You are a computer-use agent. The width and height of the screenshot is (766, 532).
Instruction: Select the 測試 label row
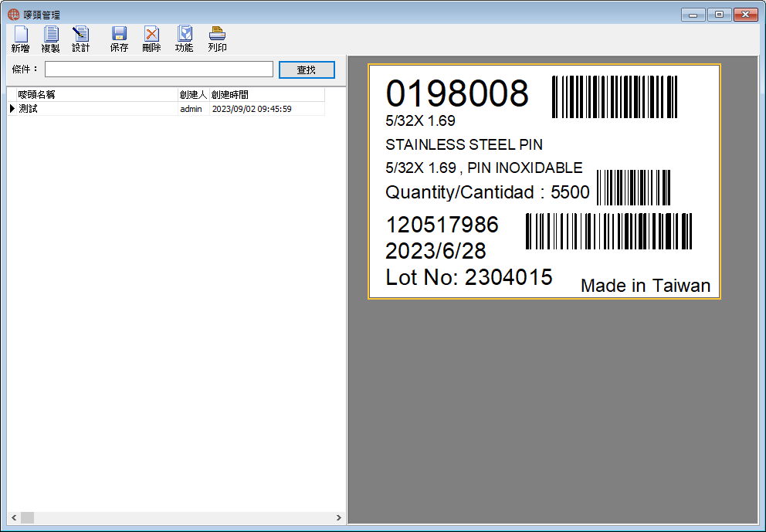point(166,108)
